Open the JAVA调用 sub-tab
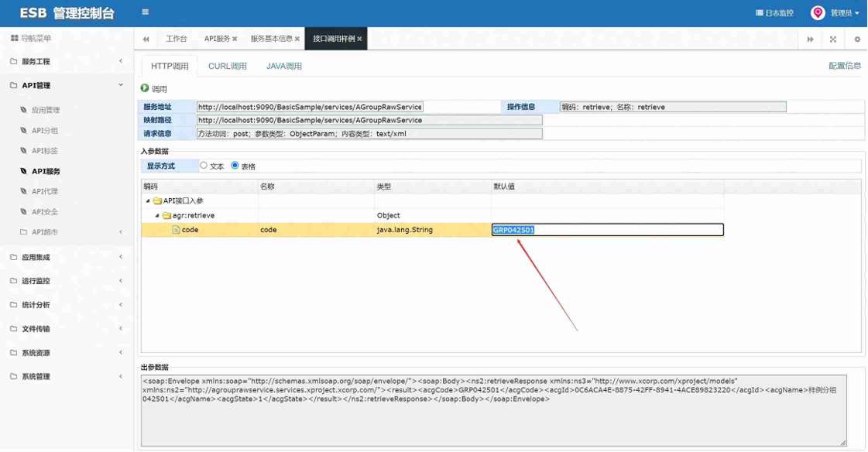 point(284,66)
